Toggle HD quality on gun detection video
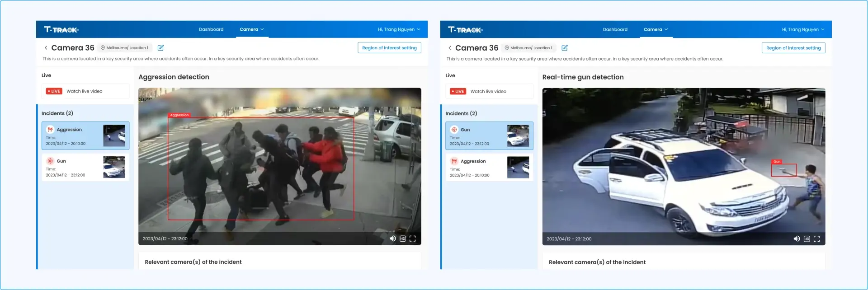This screenshot has width=868, height=290. pyautogui.click(x=807, y=239)
